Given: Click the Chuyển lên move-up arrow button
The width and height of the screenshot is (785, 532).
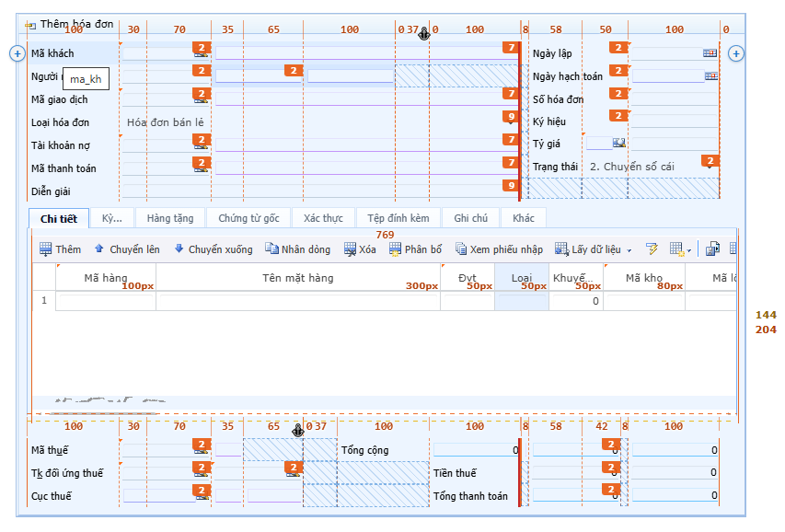Looking at the screenshot, I should [127, 249].
